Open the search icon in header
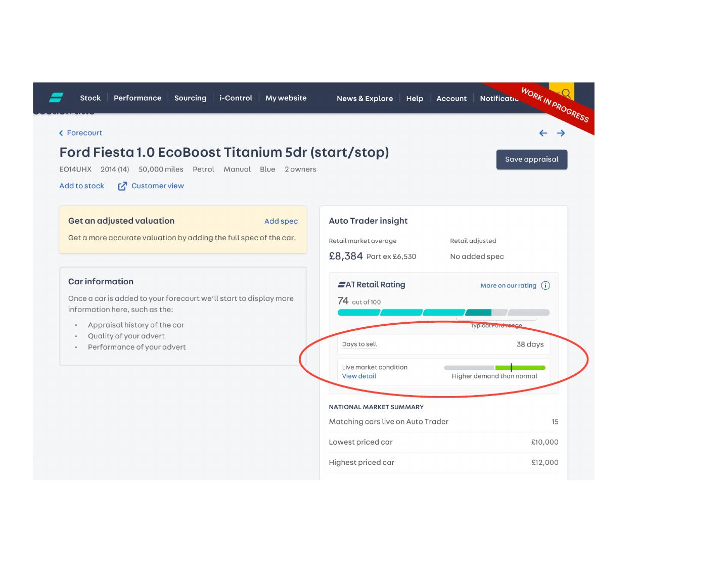This screenshot has width=728, height=563. [565, 94]
